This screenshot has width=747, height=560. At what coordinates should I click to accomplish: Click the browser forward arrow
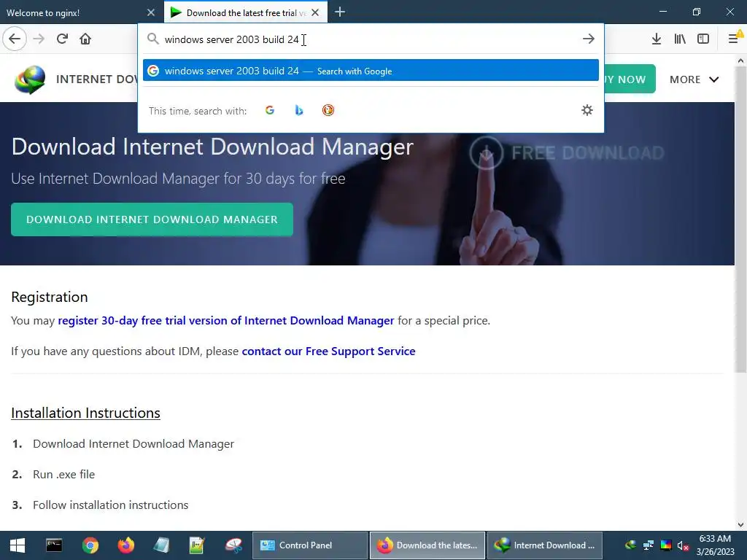click(x=39, y=39)
